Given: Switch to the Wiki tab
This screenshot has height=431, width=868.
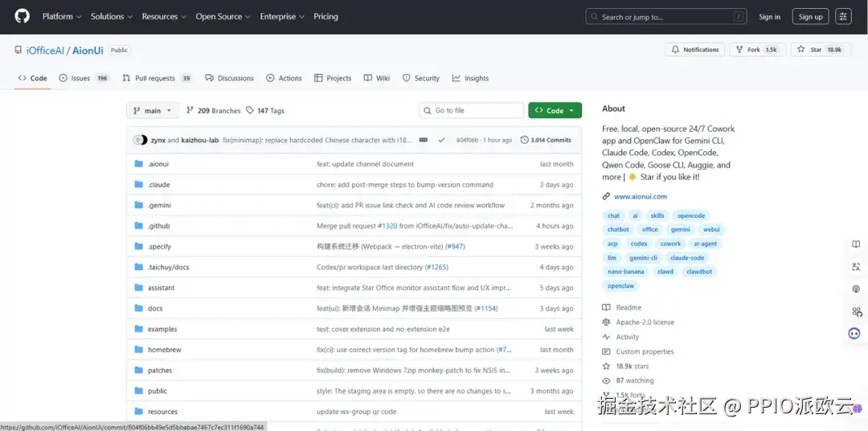Looking at the screenshot, I should (x=377, y=78).
